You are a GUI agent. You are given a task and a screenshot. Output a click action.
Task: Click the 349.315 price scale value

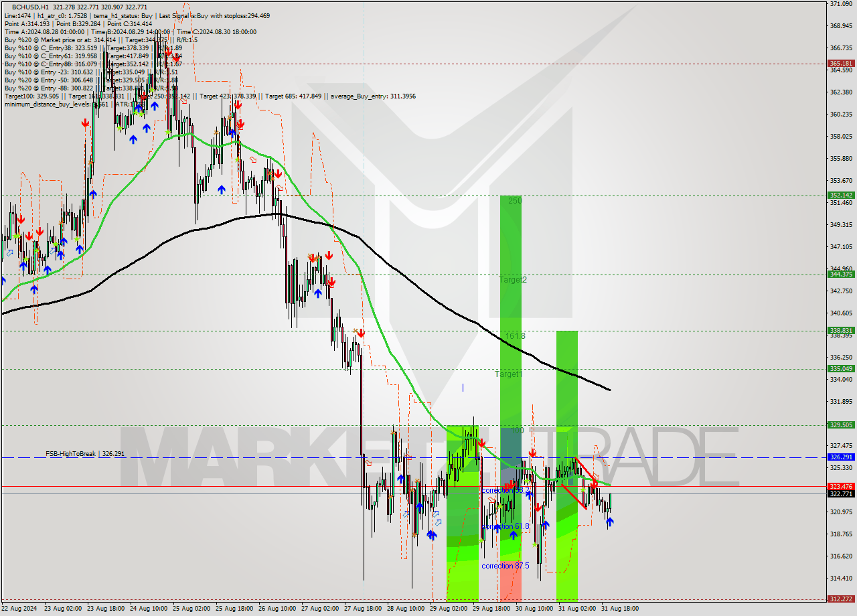[840, 224]
